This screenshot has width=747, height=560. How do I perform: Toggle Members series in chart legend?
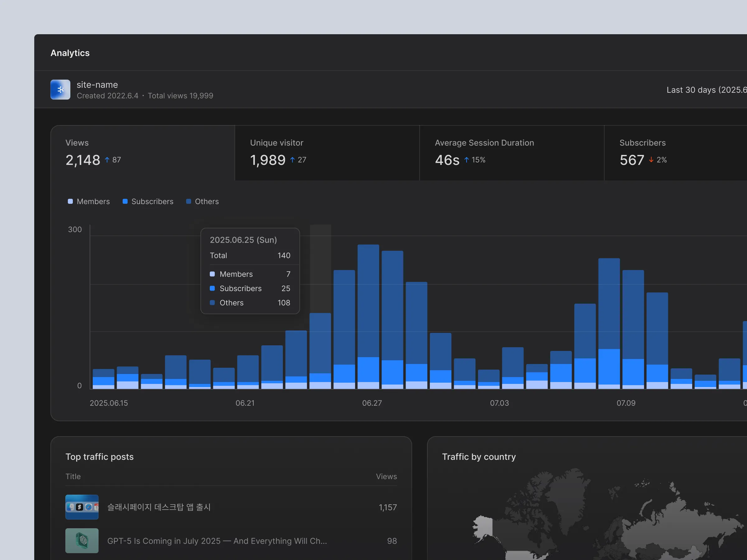click(x=89, y=202)
